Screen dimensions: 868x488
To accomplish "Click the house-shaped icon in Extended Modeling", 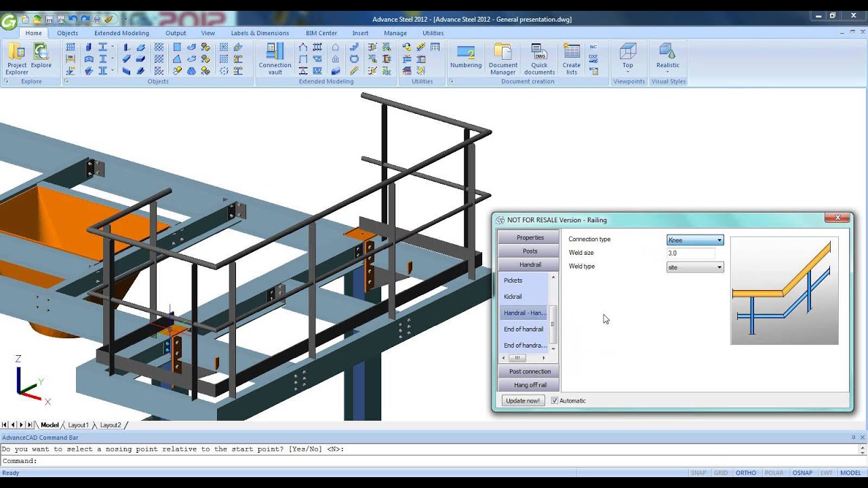I will [335, 47].
